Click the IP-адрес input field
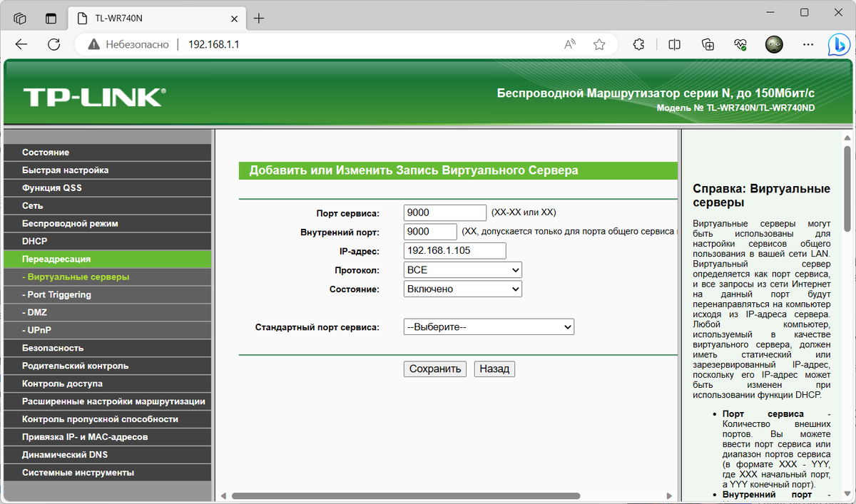The height and width of the screenshot is (504, 856). click(454, 251)
